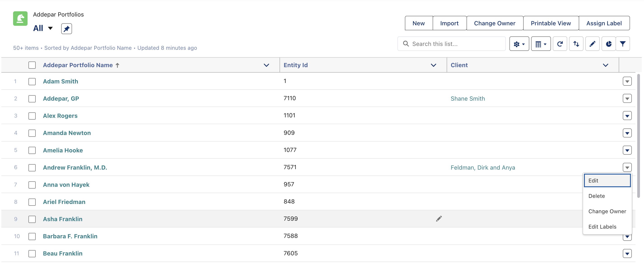Open row actions dropdown for Alex Rogers

[x=627, y=116]
